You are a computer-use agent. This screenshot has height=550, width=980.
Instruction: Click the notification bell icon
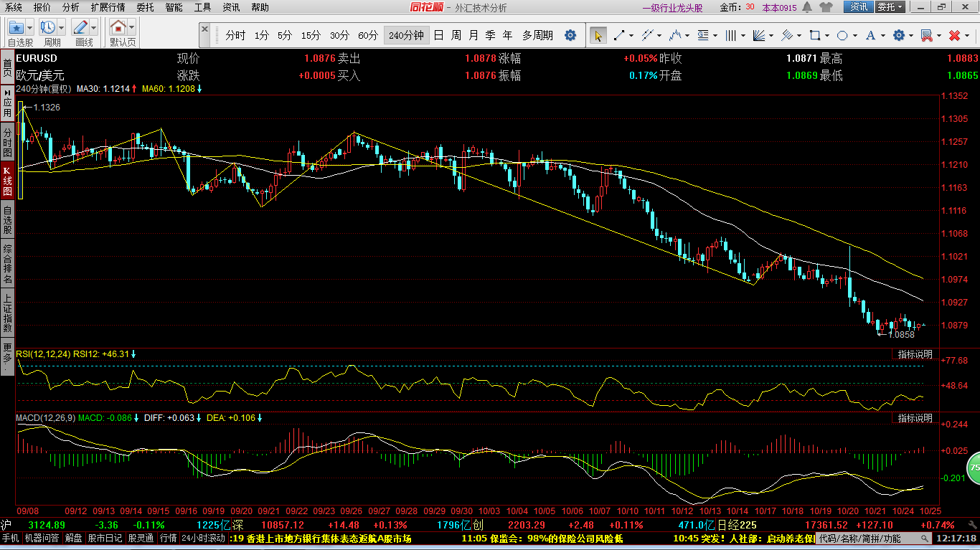(807, 7)
